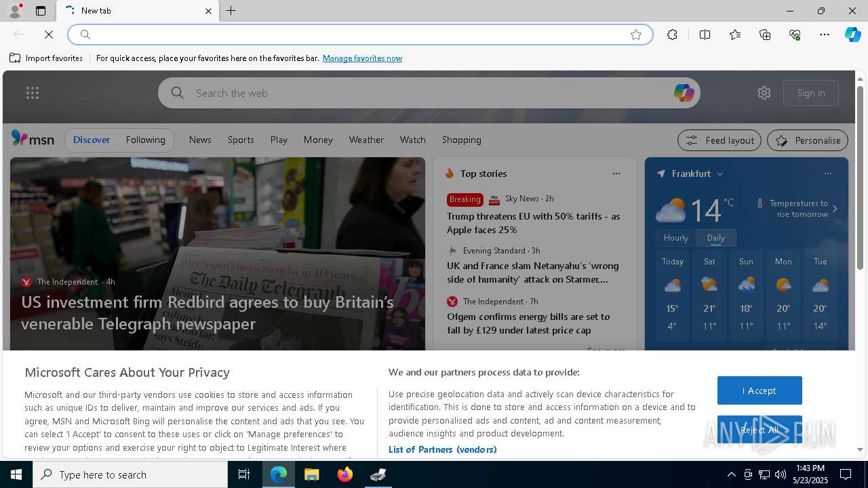Open the tab actions menu icon
The width and height of the screenshot is (868, 488).
[41, 11]
